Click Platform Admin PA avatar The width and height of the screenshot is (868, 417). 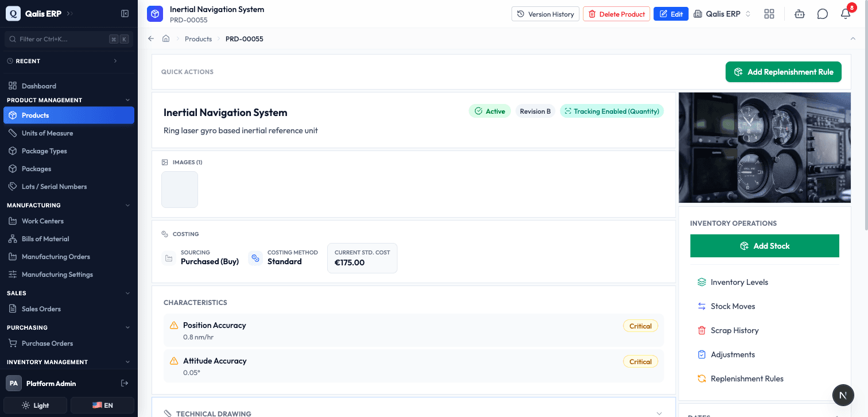click(x=14, y=383)
